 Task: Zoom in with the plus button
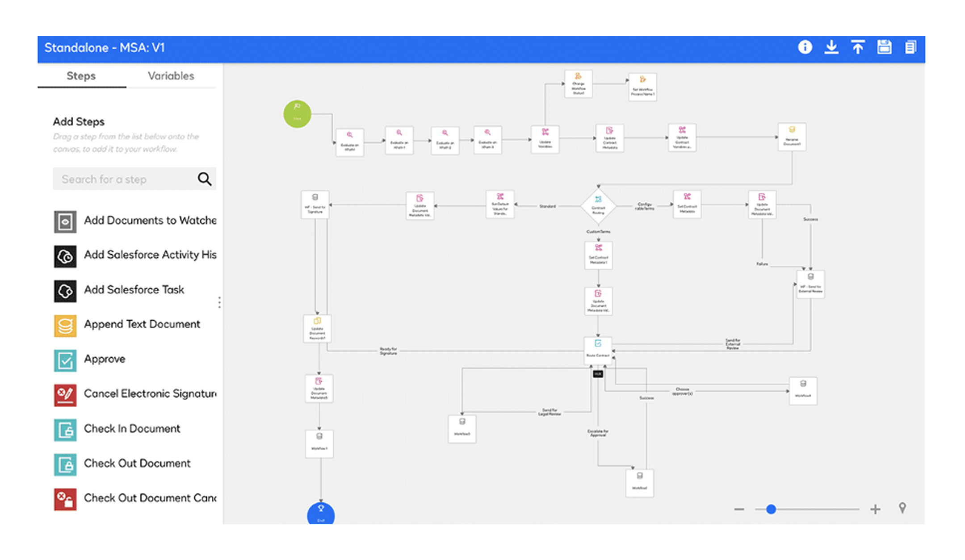875,509
